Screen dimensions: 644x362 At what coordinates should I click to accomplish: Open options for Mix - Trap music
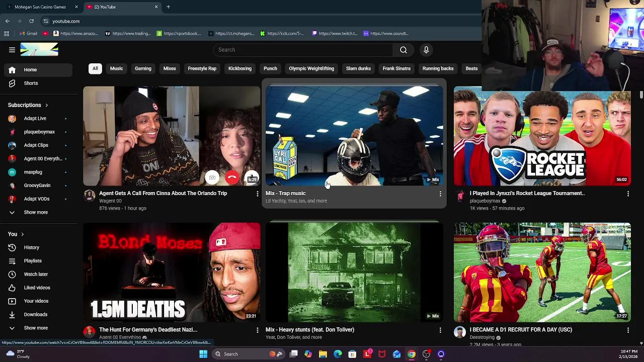[440, 194]
